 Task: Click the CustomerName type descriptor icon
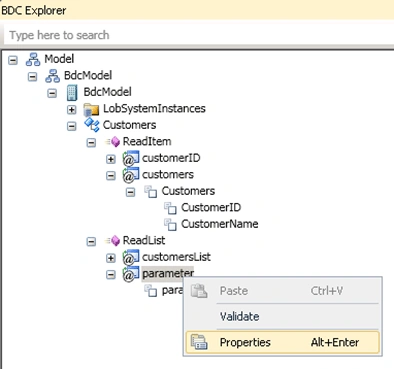click(170, 224)
